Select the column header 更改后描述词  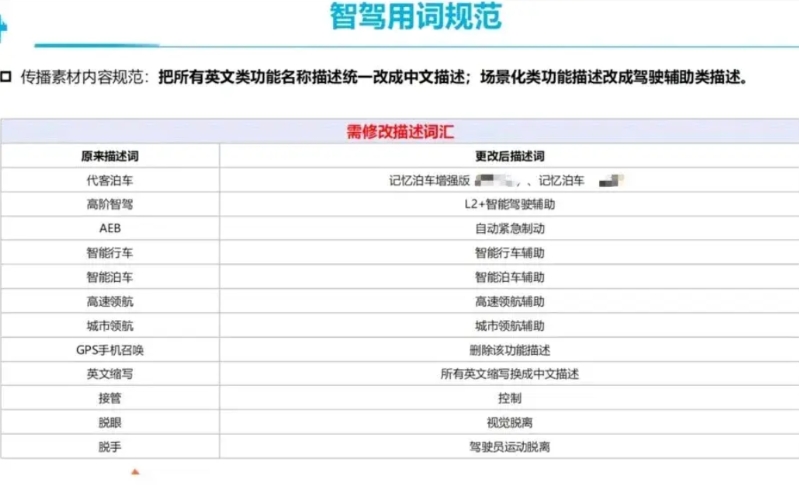tap(510, 156)
